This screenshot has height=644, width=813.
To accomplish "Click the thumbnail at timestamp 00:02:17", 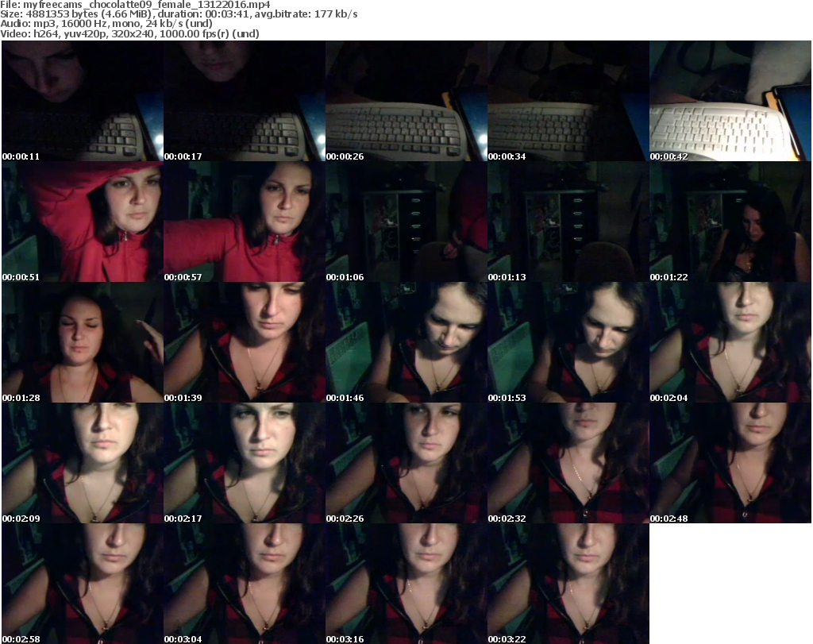I will [245, 463].
